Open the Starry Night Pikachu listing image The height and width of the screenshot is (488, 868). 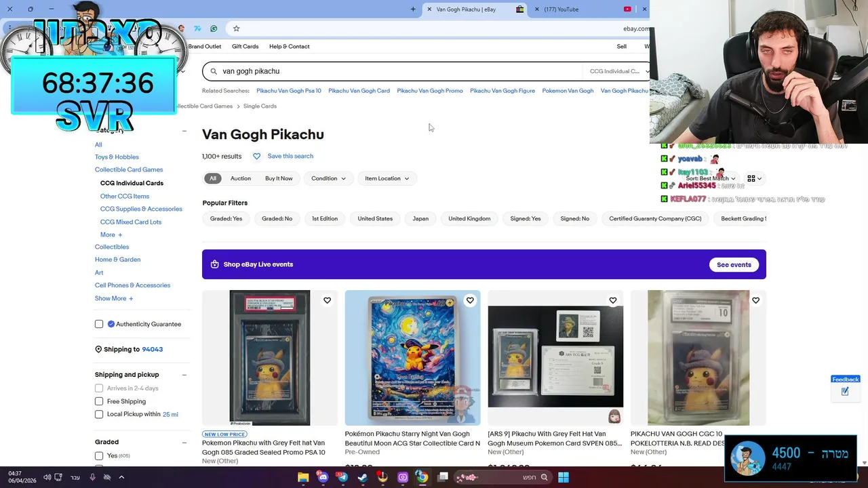(412, 358)
